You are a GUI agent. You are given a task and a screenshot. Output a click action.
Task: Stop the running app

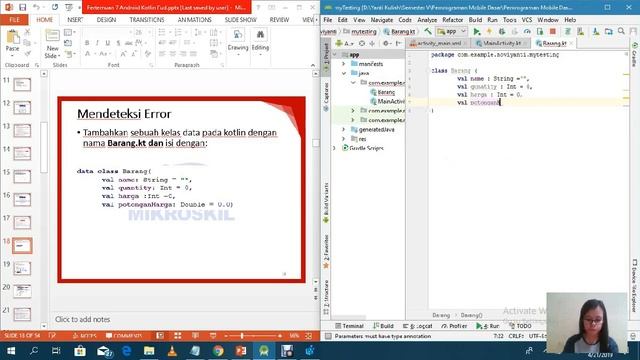point(553,31)
